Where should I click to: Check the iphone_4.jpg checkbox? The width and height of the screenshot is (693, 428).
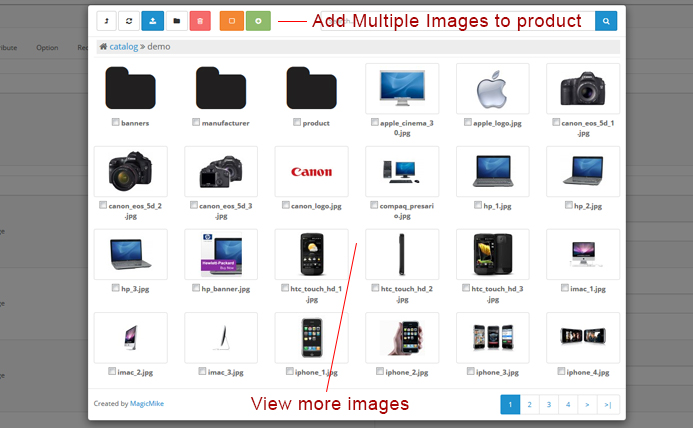point(561,371)
